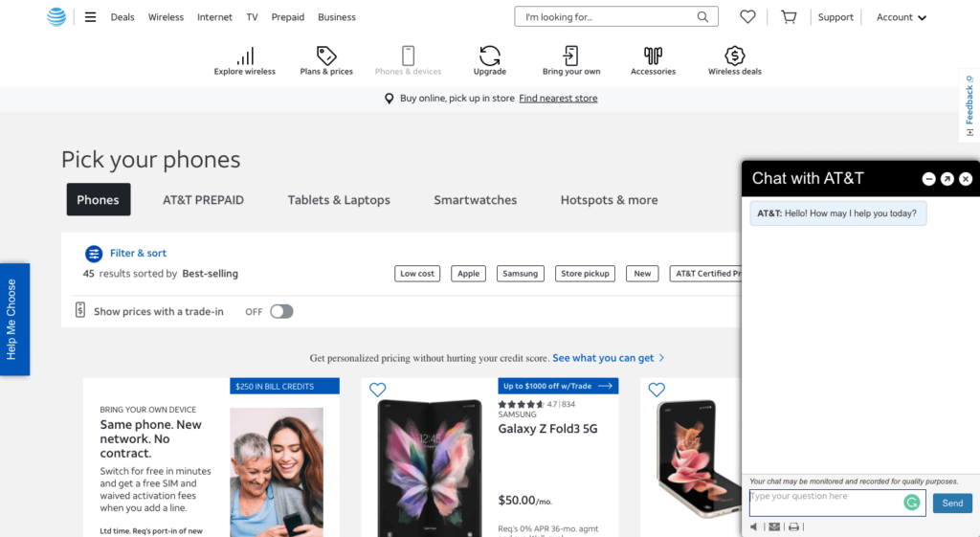The width and height of the screenshot is (980, 537).
Task: Click Filter & sort link text
Action: [138, 253]
